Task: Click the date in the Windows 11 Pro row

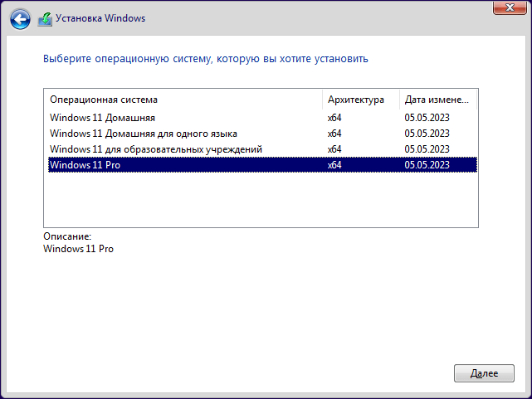Action: 427,165
